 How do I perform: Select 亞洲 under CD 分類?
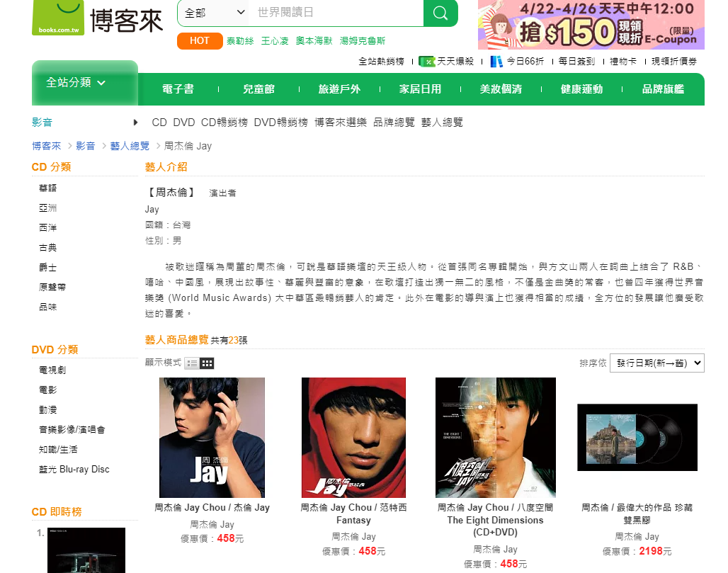tap(48, 208)
